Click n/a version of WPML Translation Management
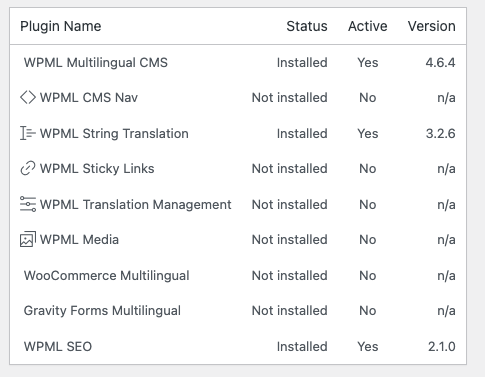The height and width of the screenshot is (377, 485). coord(446,204)
